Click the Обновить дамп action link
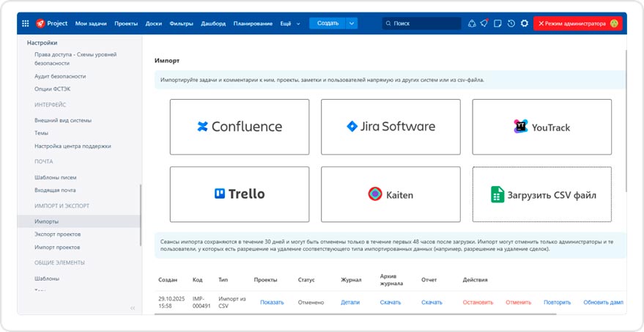Image resolution: width=644 pixels, height=332 pixels. pos(604,303)
